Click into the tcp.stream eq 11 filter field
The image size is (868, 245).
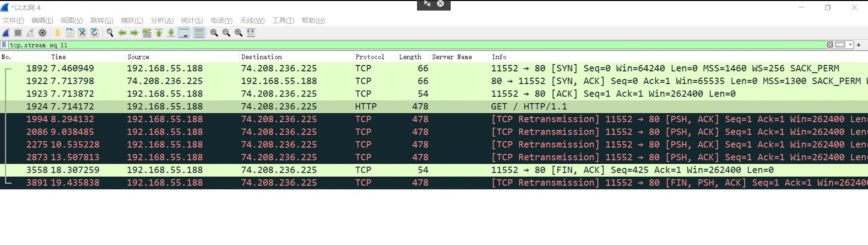408,45
